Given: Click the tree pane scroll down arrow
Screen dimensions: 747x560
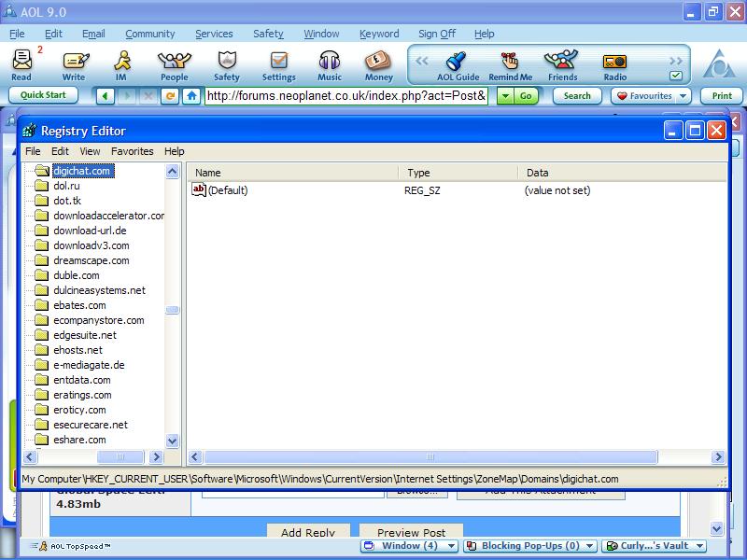Looking at the screenshot, I should pos(173,441).
